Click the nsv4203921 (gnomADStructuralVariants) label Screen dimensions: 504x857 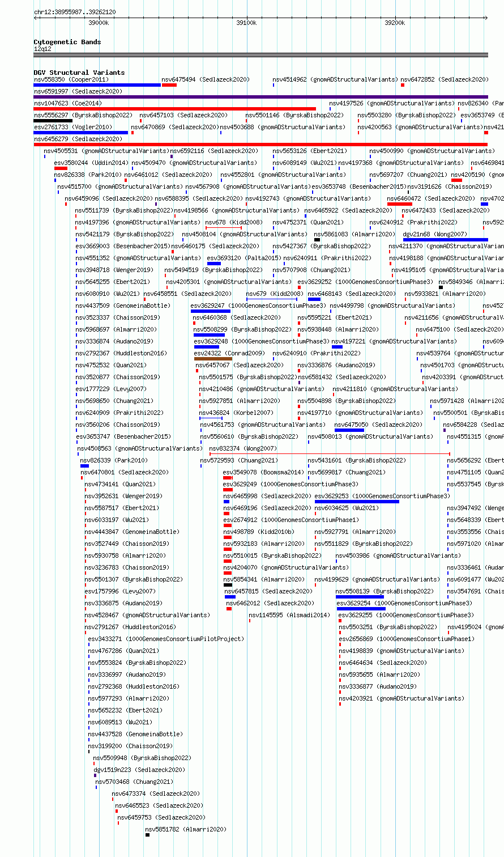point(402,699)
